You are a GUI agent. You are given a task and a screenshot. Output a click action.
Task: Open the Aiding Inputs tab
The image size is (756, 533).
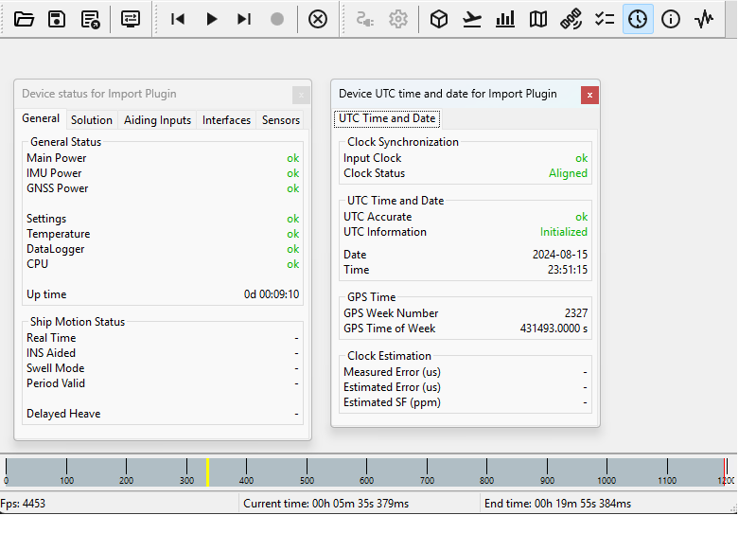(x=157, y=120)
